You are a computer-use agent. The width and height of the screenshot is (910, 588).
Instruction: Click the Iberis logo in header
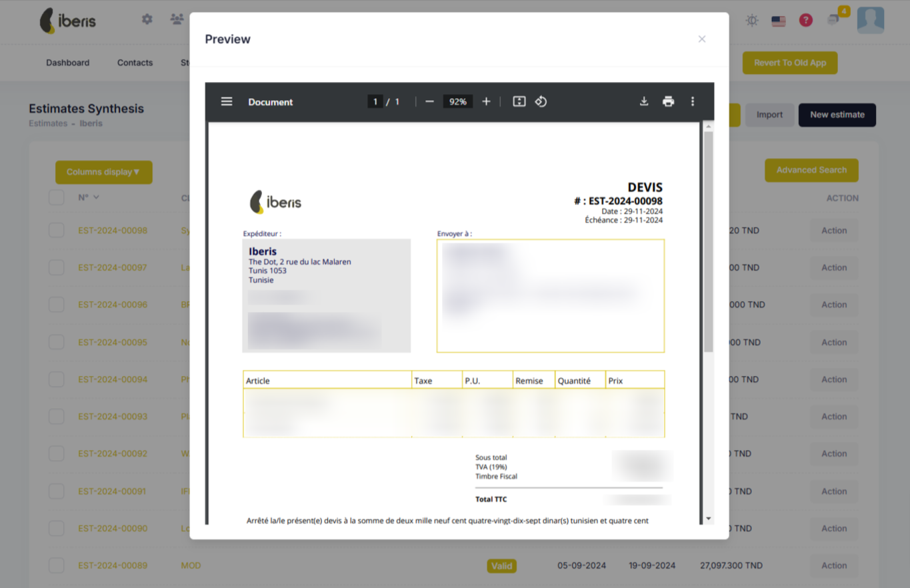coord(67,21)
